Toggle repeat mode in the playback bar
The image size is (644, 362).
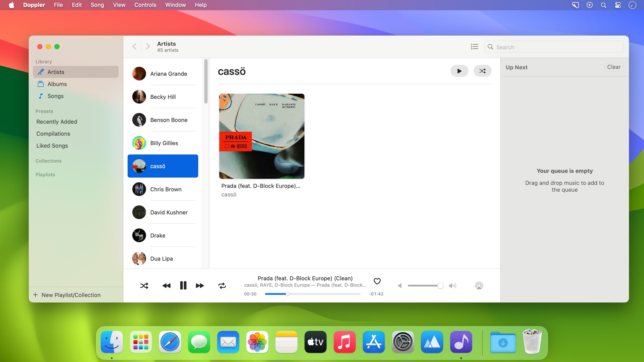[x=222, y=286]
